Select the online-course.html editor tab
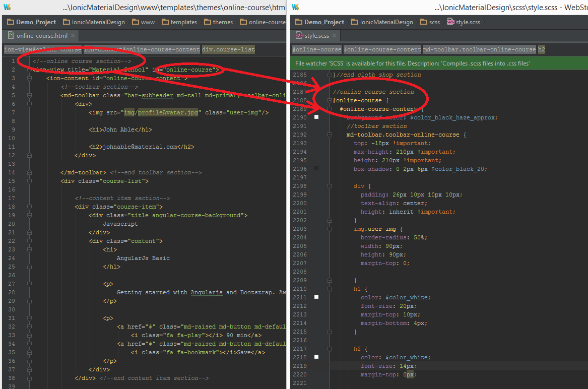The image size is (588, 389). point(42,36)
